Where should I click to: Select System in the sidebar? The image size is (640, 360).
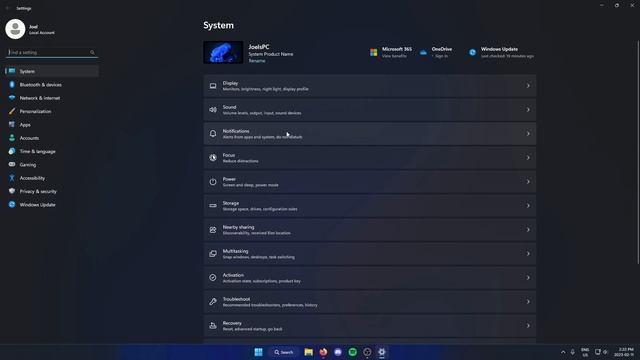[52, 71]
